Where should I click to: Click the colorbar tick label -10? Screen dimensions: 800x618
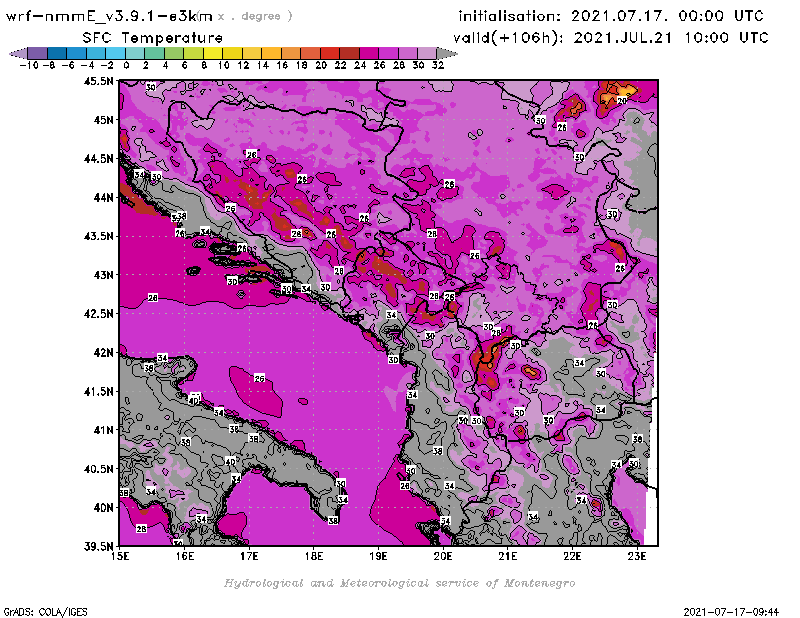[29, 65]
